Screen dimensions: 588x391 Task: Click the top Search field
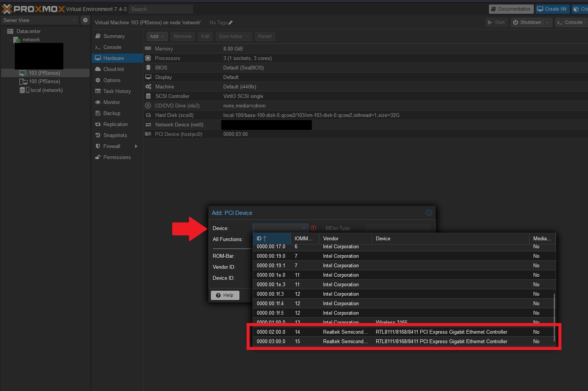tap(161, 9)
